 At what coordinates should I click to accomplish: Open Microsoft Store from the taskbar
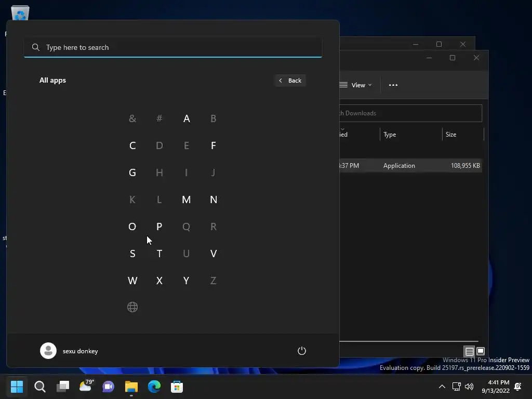pos(177,387)
